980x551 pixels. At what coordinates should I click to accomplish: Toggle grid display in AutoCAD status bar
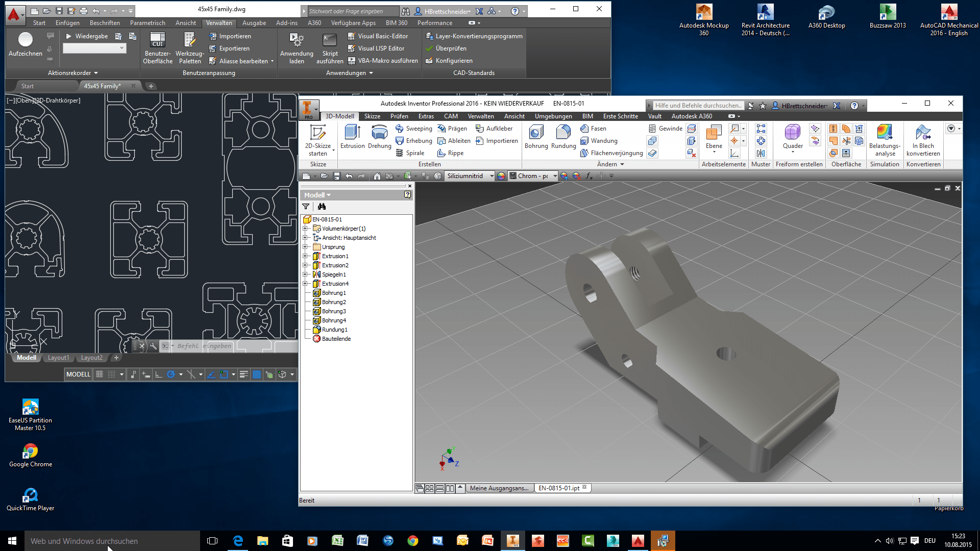click(100, 374)
